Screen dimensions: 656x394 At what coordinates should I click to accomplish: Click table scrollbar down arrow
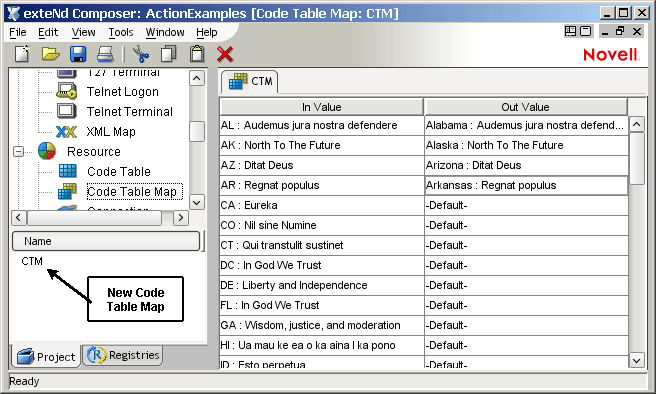tap(637, 360)
